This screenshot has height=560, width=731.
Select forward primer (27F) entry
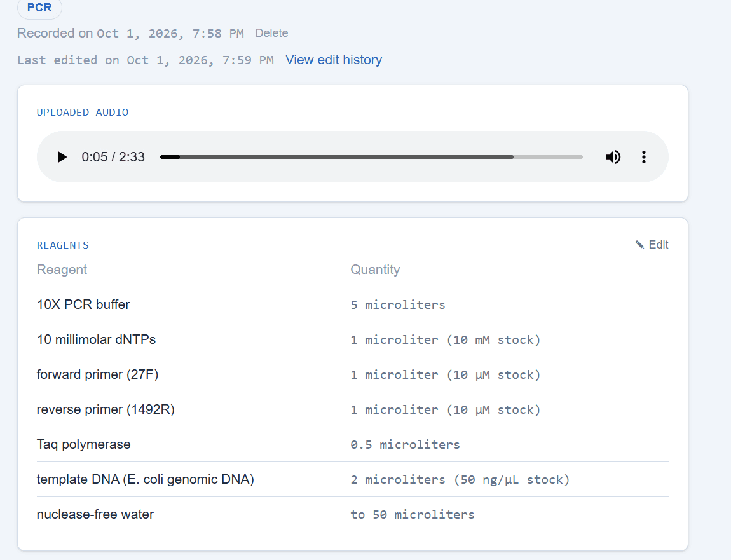(97, 374)
